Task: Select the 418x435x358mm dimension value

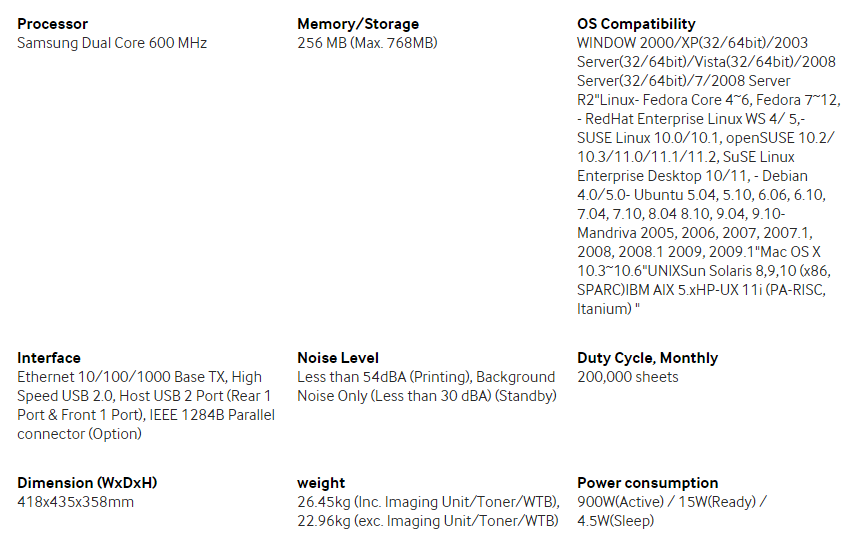Action: [75, 502]
